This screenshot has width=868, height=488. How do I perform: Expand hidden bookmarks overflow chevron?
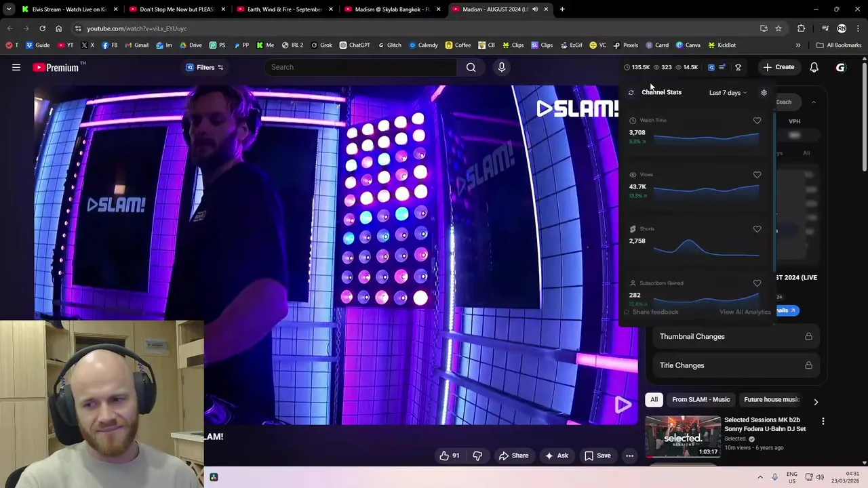click(x=798, y=45)
